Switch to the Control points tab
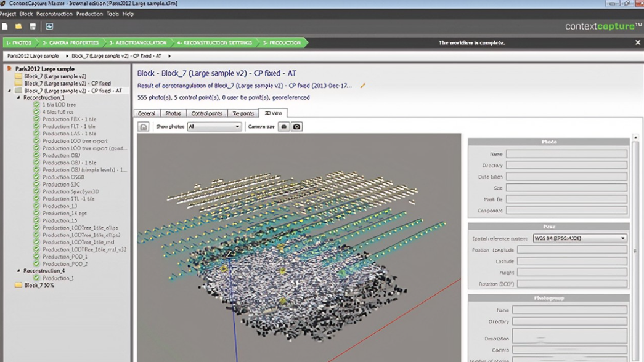The width and height of the screenshot is (644, 362). (x=206, y=113)
